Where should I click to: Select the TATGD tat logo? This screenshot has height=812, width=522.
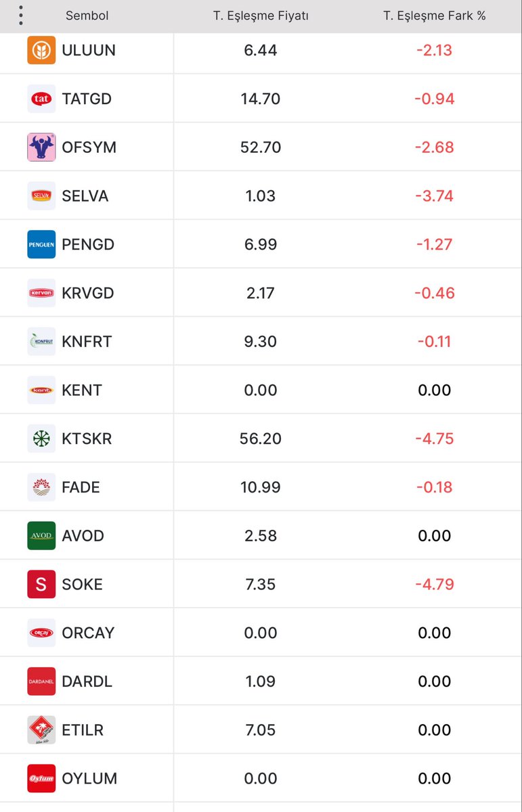click(41, 99)
